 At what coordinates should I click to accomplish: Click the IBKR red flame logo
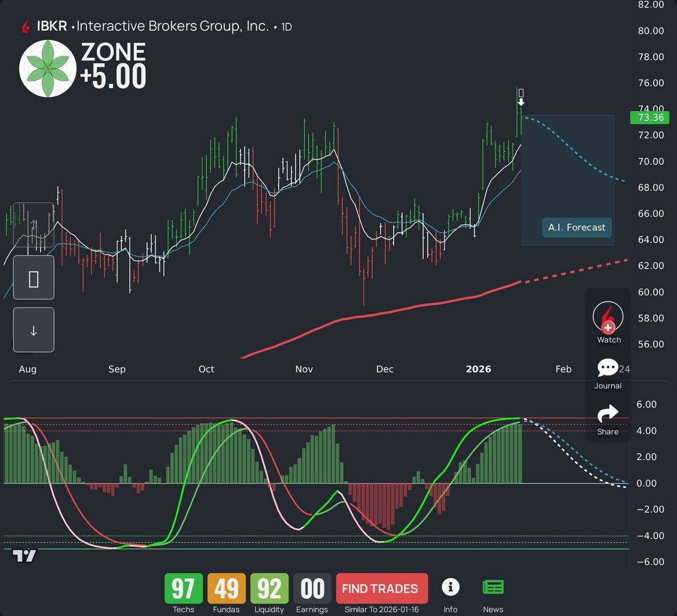coord(26,27)
